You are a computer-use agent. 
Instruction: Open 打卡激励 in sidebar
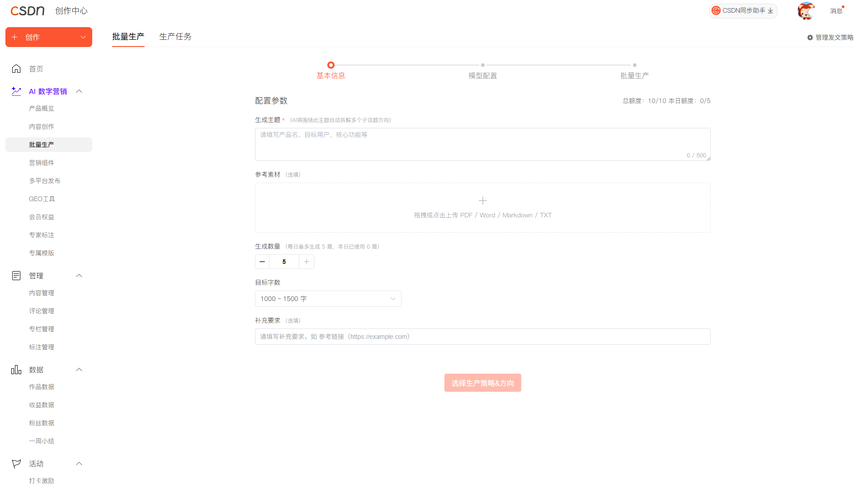click(42, 481)
